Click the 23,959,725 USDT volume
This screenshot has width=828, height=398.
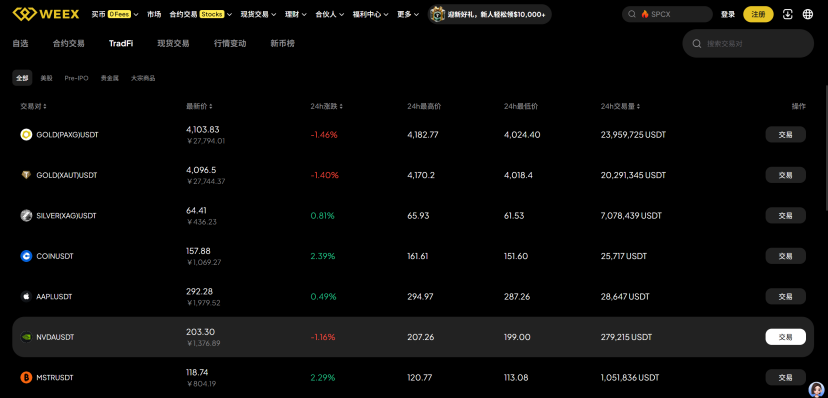point(633,135)
